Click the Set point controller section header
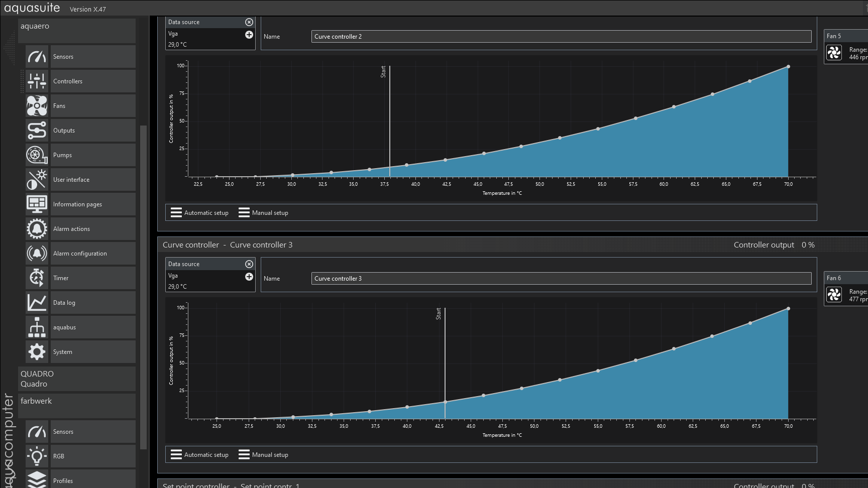868x488 pixels. point(512,484)
